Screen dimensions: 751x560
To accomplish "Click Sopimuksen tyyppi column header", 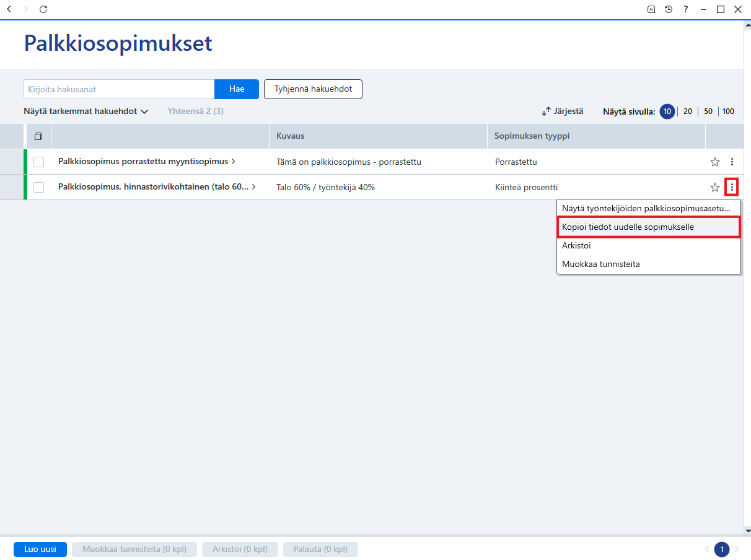I will pyautogui.click(x=596, y=136).
